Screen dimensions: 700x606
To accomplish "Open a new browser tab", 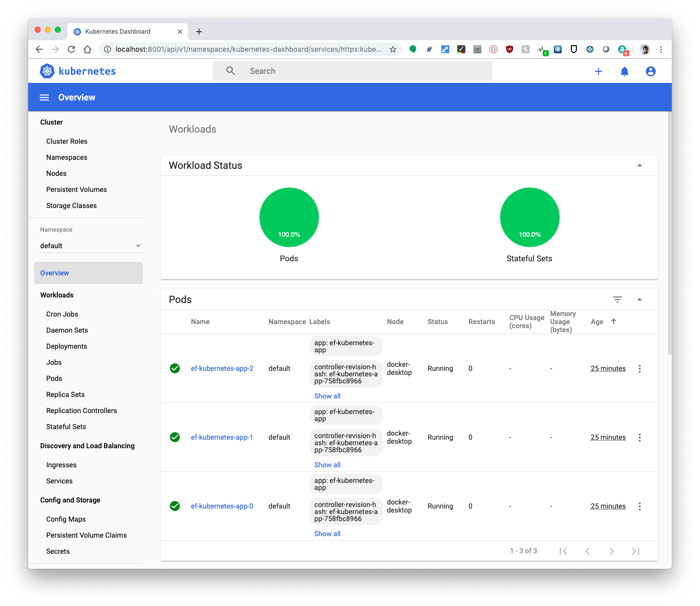I will click(x=199, y=32).
